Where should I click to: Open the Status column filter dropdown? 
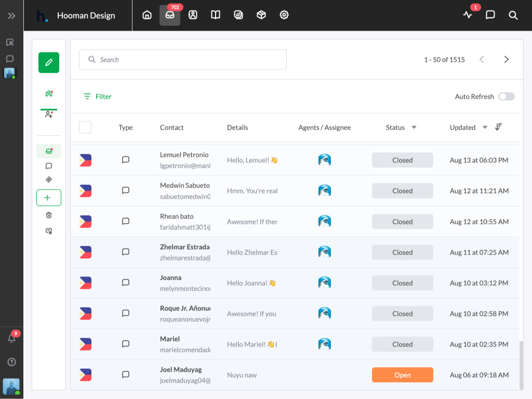coord(413,127)
